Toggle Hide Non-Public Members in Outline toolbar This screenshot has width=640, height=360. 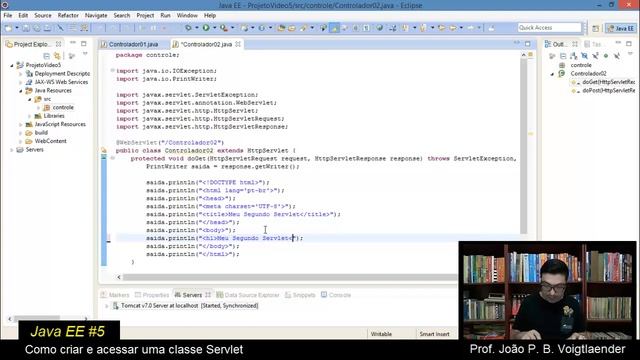coord(606,56)
